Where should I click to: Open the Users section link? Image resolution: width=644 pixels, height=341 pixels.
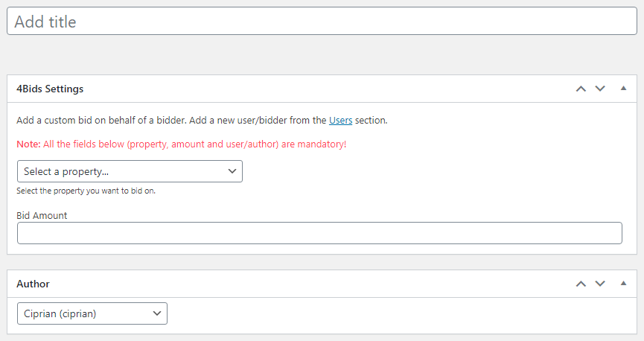(340, 120)
